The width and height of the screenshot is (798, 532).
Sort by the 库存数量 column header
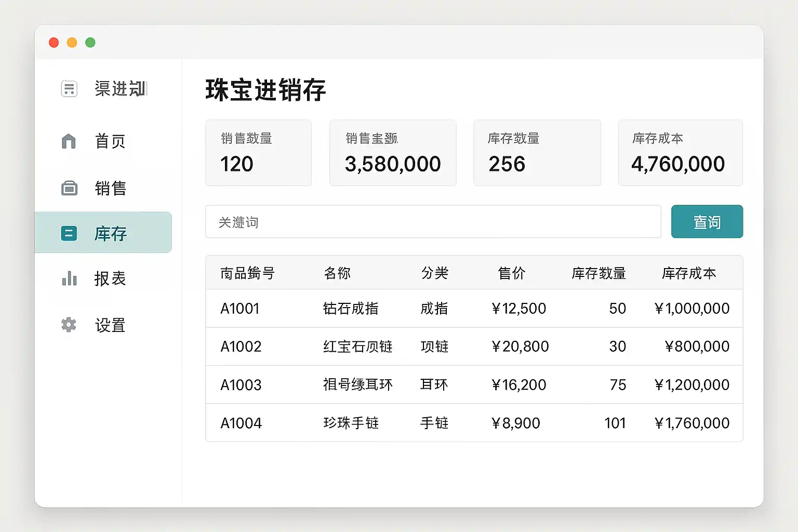coord(598,273)
